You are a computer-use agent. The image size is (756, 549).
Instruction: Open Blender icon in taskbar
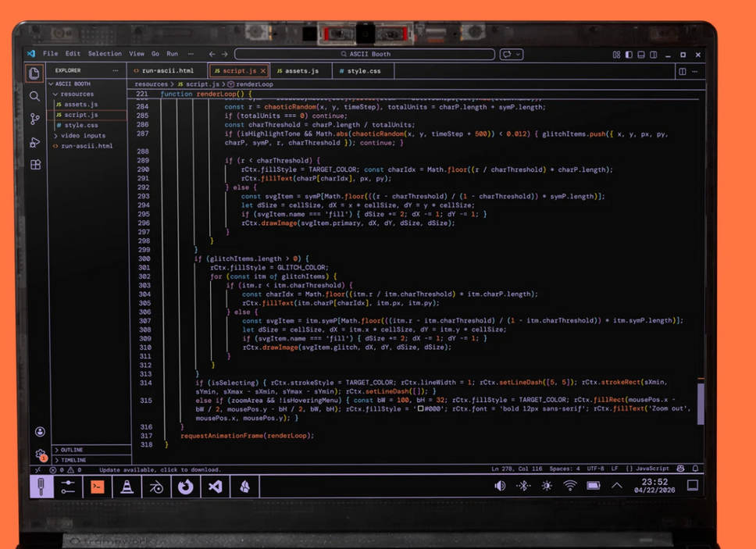coord(156,487)
